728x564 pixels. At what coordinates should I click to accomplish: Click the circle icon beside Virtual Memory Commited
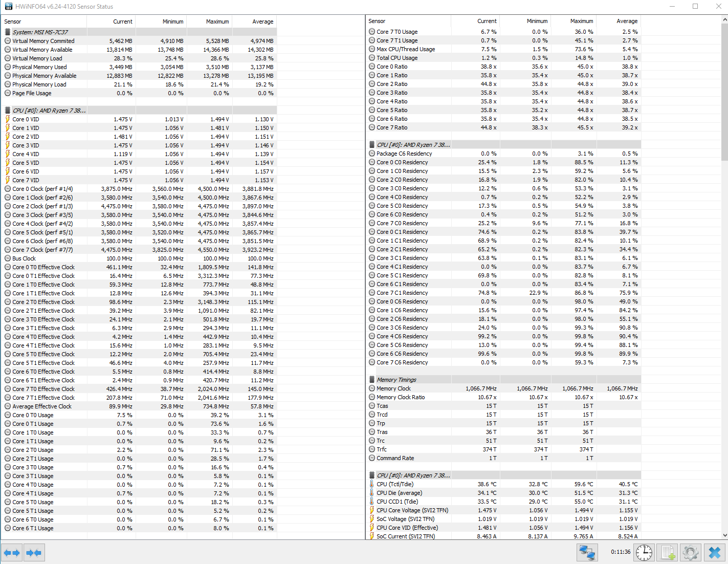coord(8,41)
